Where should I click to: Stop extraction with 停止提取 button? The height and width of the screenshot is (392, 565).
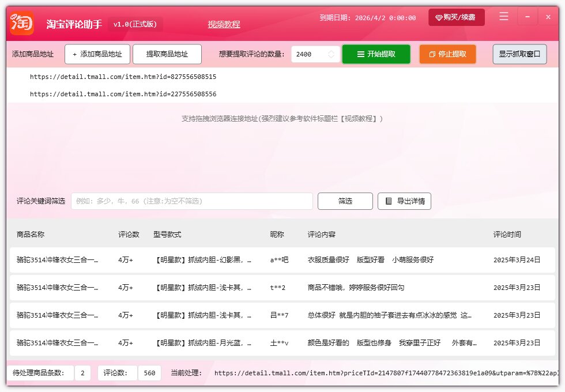(x=447, y=54)
